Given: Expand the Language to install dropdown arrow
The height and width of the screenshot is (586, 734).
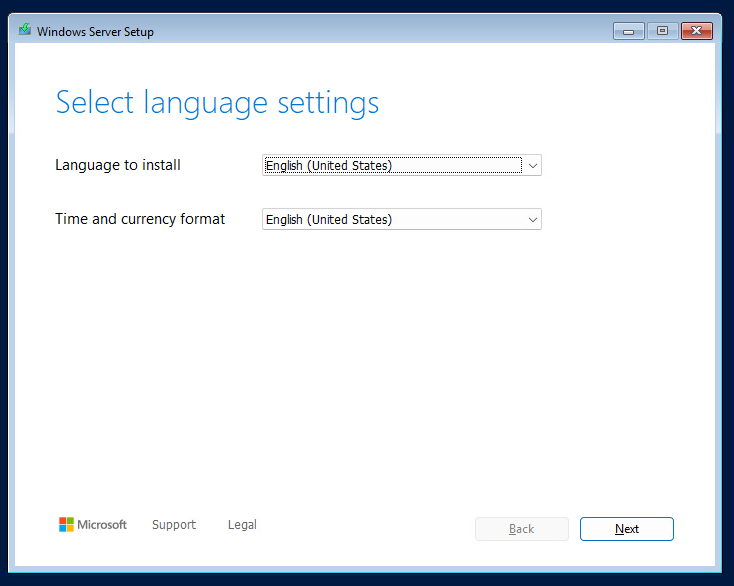Looking at the screenshot, I should tap(532, 166).
